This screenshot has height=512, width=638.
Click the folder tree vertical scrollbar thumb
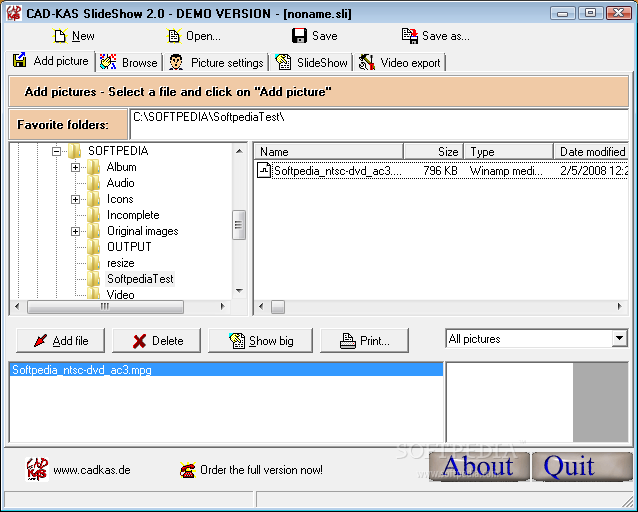[239, 225]
